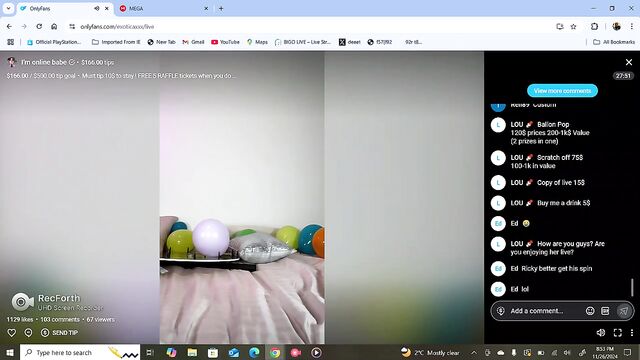
Task: Click the tip coin icon in the comment field
Action: tap(501, 311)
